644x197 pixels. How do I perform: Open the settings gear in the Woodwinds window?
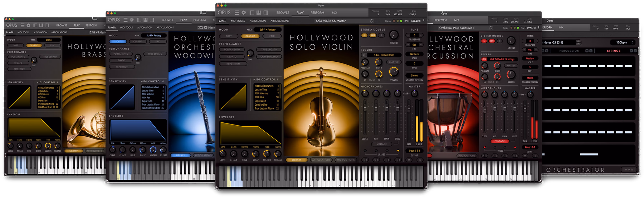[x=132, y=20]
